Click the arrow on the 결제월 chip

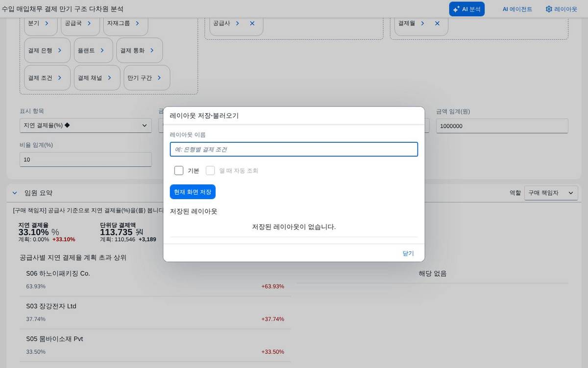(x=422, y=23)
